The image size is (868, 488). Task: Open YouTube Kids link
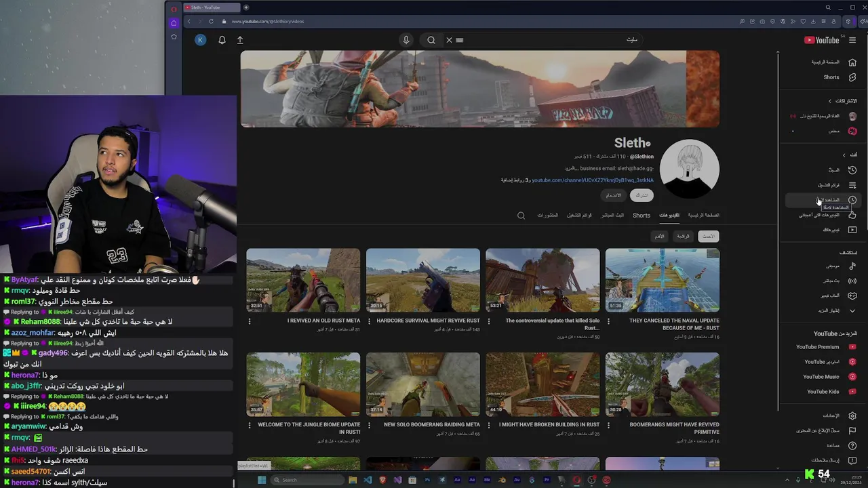831,392
